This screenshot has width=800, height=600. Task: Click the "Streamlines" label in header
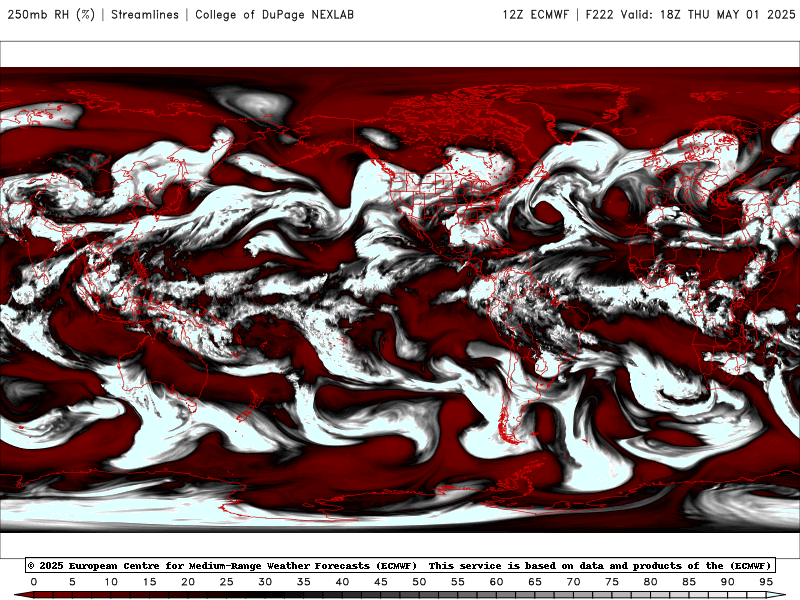coord(145,15)
